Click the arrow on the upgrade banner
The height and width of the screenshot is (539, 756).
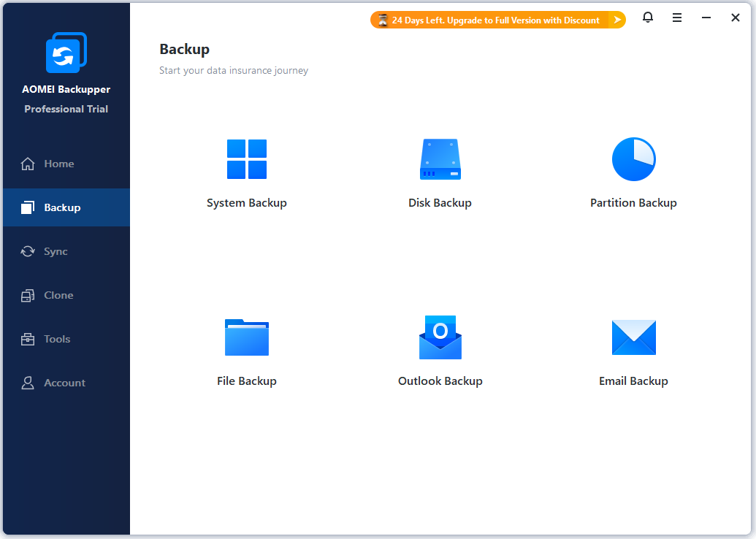tap(616, 20)
